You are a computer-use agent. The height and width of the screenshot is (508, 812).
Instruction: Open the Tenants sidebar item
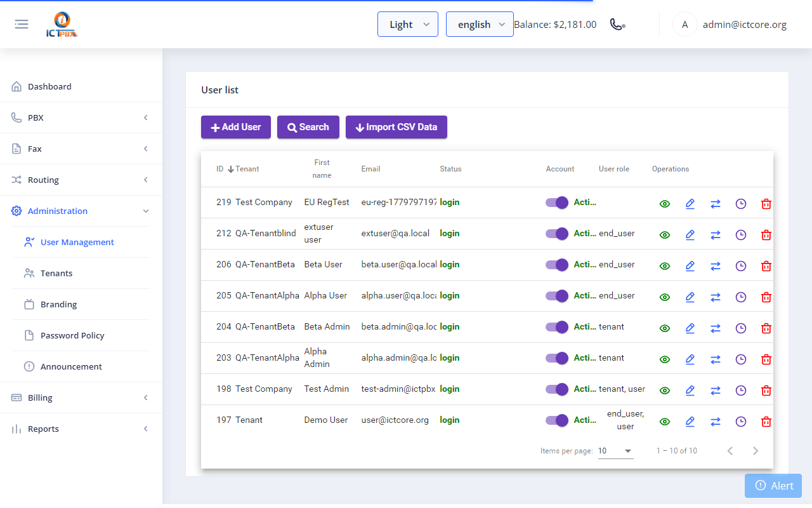tap(81, 273)
